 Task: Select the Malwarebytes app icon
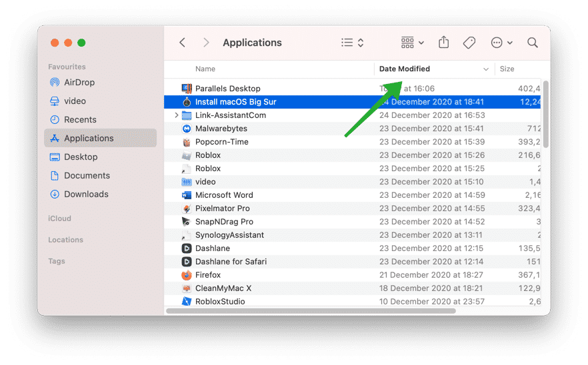pyautogui.click(x=187, y=129)
